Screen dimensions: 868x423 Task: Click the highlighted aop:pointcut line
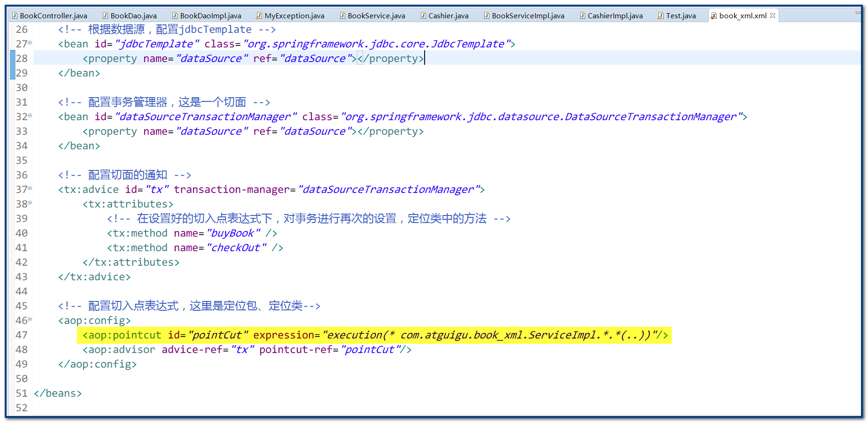click(374, 335)
